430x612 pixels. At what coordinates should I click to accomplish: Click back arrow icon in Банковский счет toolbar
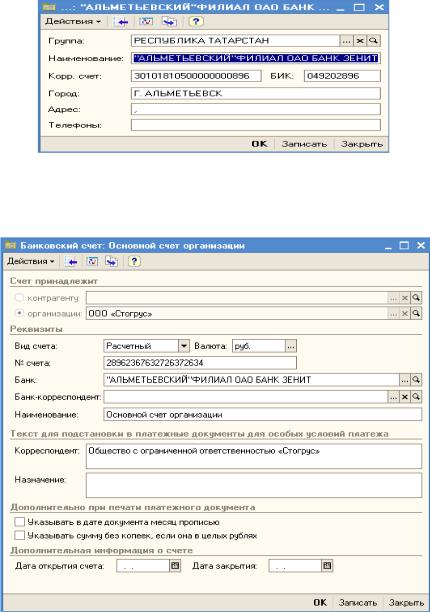pos(72,262)
